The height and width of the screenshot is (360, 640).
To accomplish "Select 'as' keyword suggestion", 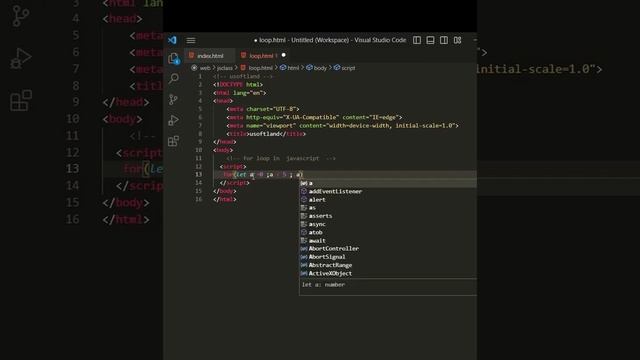I will [x=388, y=208].
